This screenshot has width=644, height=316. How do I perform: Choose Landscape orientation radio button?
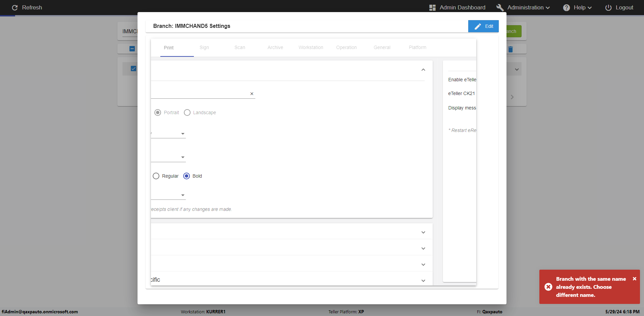click(187, 112)
